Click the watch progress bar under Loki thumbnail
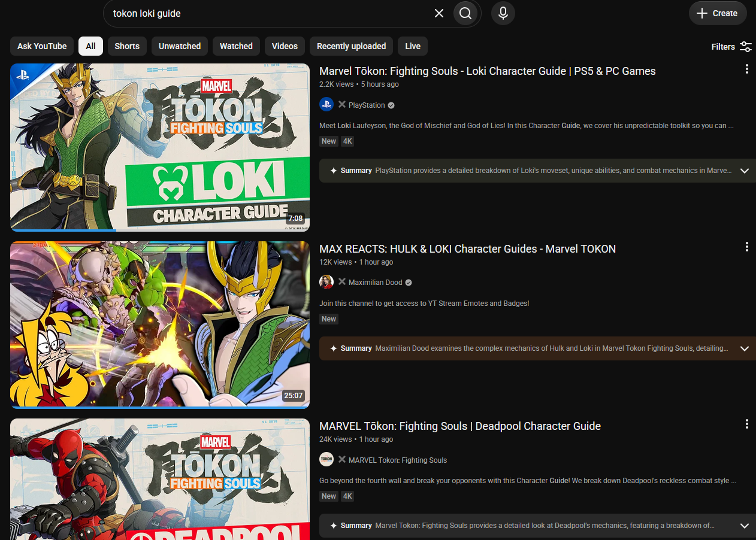756x540 pixels. pyautogui.click(x=160, y=230)
